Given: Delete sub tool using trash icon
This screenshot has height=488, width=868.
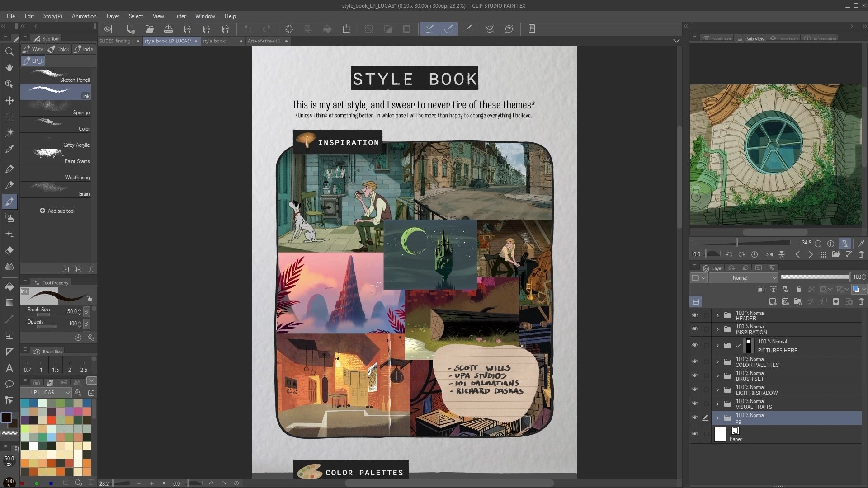Looking at the screenshot, I should point(91,269).
